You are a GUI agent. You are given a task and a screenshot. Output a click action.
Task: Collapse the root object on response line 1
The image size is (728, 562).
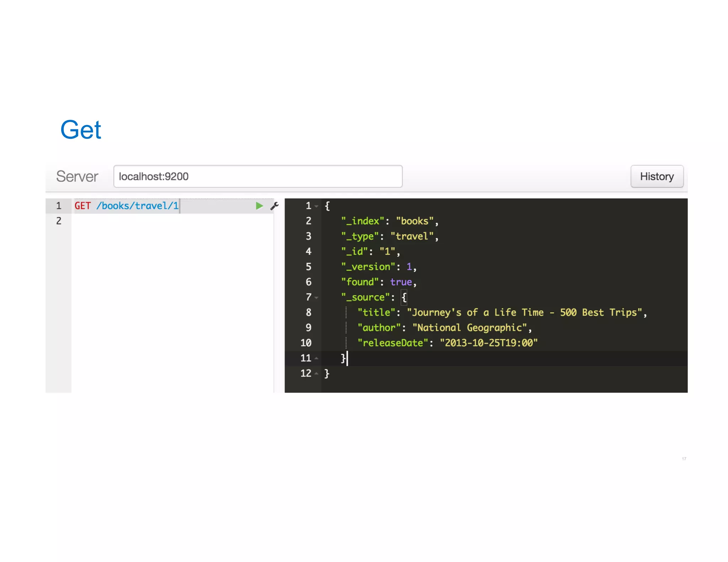pos(316,206)
